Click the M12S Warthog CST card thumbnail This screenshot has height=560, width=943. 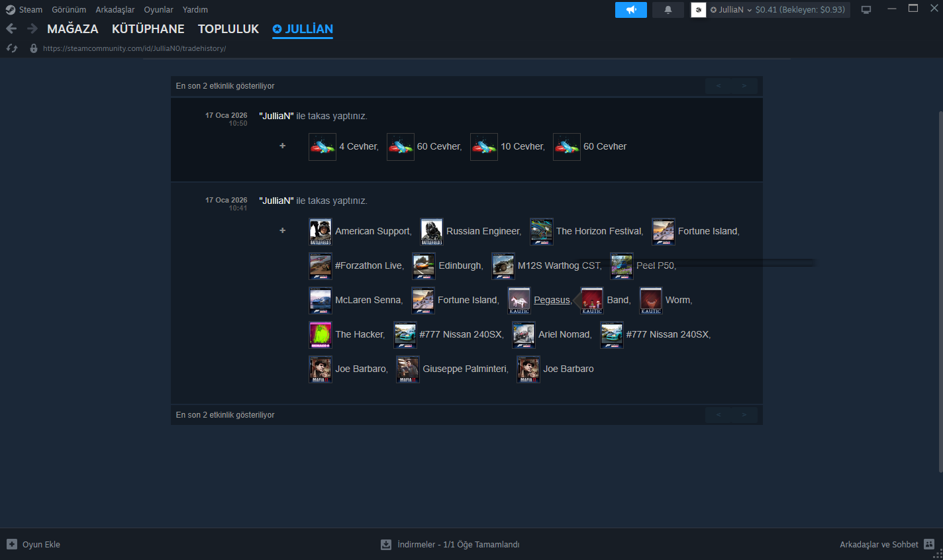[503, 265]
